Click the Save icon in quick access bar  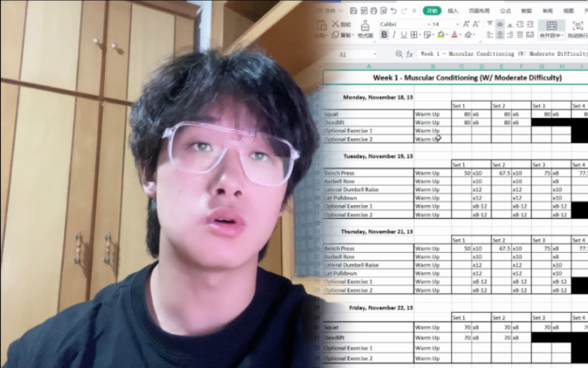pyautogui.click(x=353, y=11)
